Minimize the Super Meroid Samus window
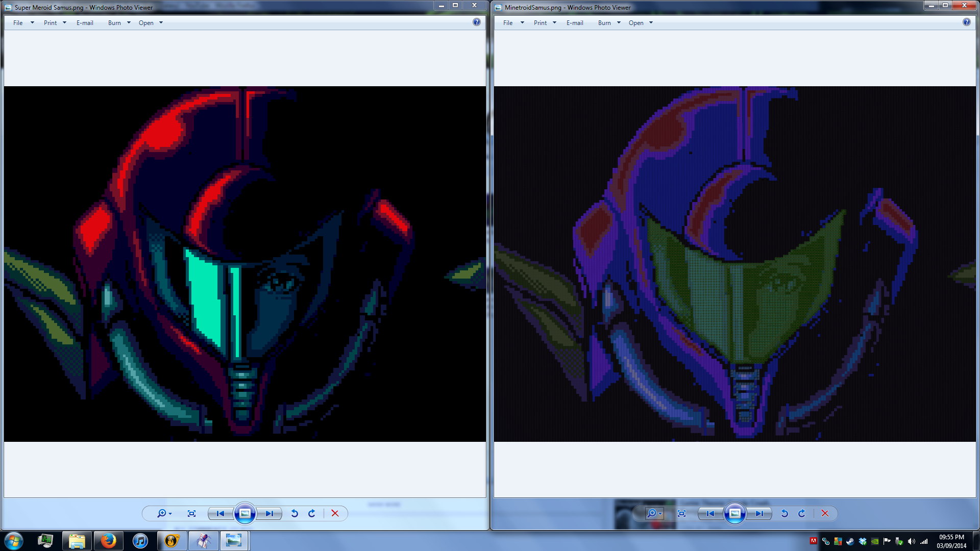Image resolution: width=980 pixels, height=551 pixels. click(x=441, y=5)
